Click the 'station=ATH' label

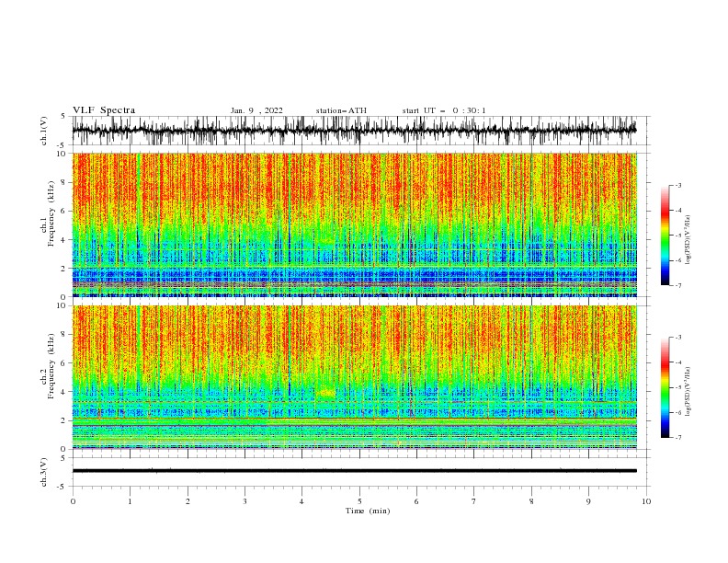(341, 110)
